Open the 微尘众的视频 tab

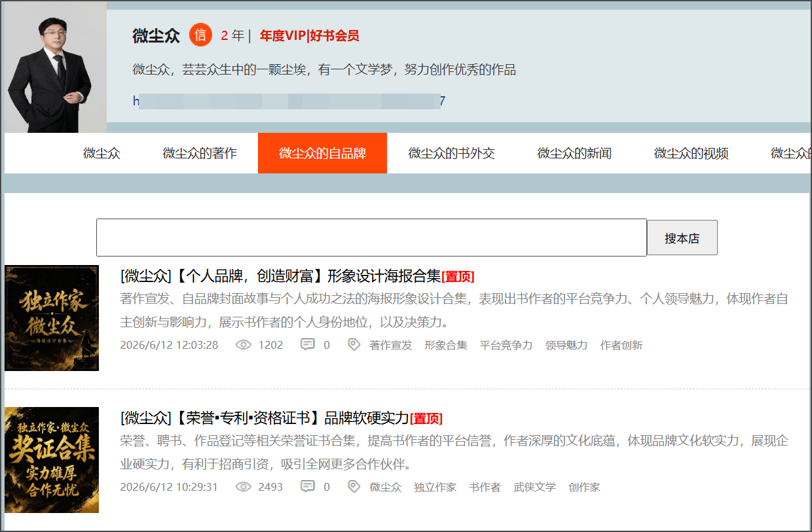(x=692, y=153)
